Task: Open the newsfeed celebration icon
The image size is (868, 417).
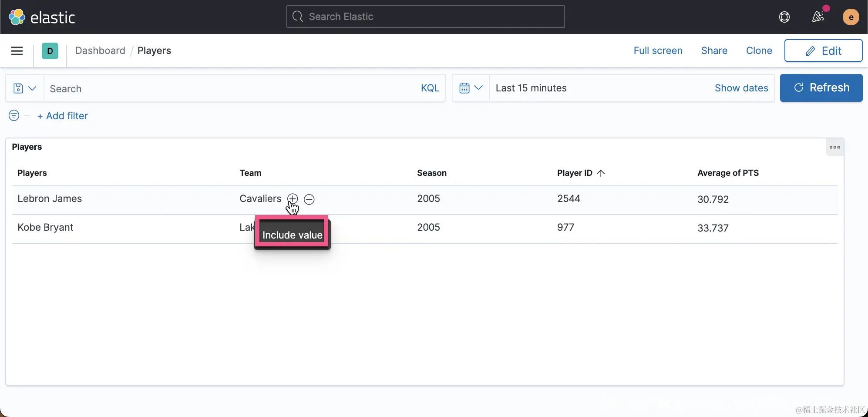Action: (x=818, y=17)
